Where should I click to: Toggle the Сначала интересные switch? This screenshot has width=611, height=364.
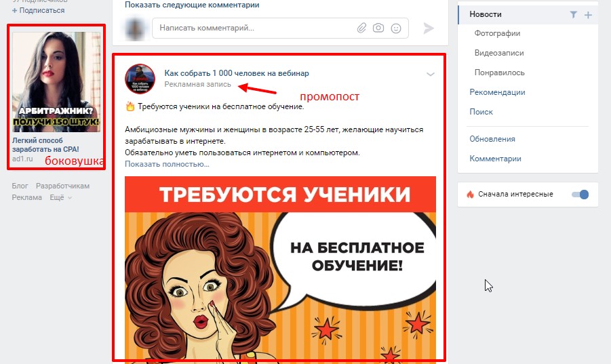point(580,195)
